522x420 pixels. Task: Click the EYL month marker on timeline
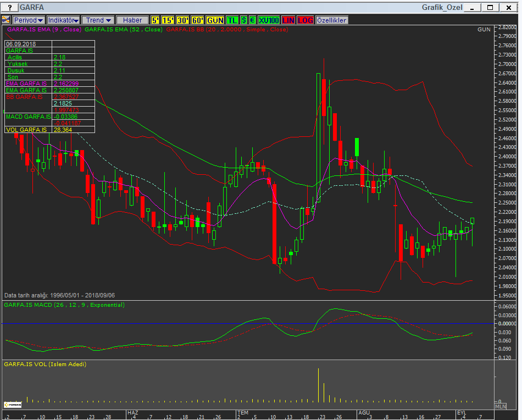462,413
